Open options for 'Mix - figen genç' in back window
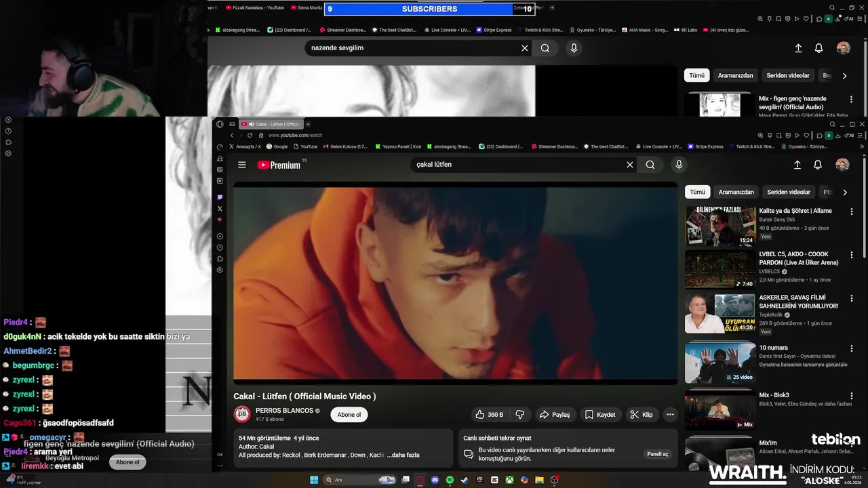The width and height of the screenshot is (868, 488). pos(851,100)
